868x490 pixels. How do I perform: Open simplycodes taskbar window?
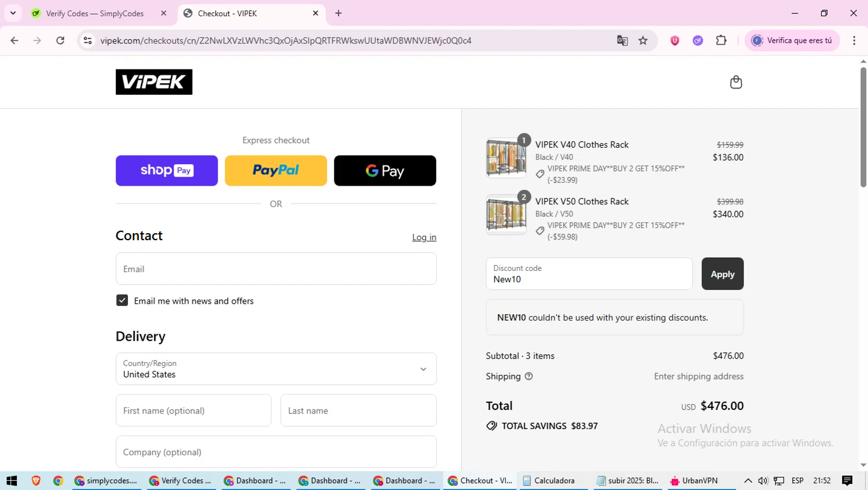click(x=106, y=481)
